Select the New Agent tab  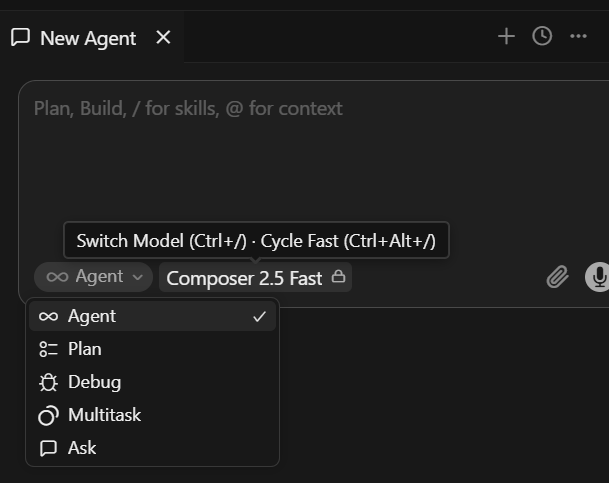[x=92, y=38]
